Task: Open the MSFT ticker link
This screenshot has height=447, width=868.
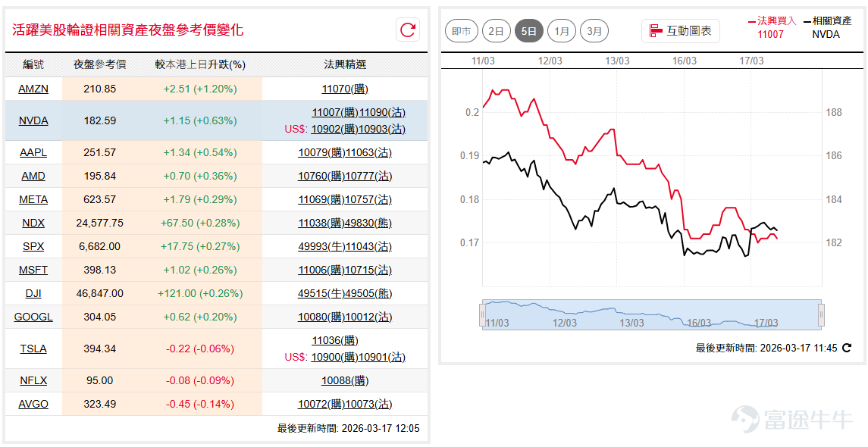Action: pyautogui.click(x=33, y=270)
